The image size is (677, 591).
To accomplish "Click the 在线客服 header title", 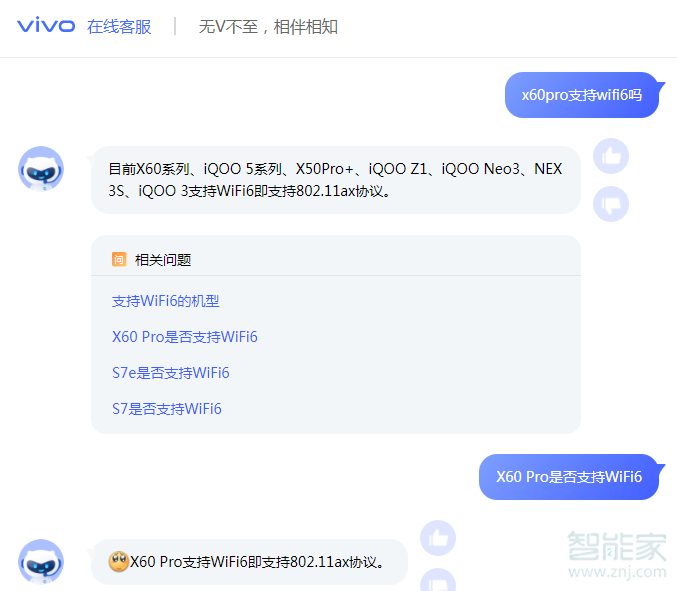I will [119, 27].
